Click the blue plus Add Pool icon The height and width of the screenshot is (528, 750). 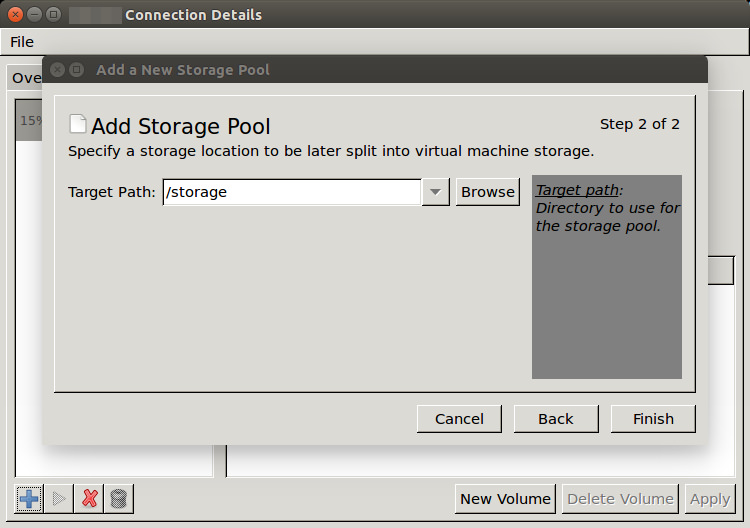30,498
